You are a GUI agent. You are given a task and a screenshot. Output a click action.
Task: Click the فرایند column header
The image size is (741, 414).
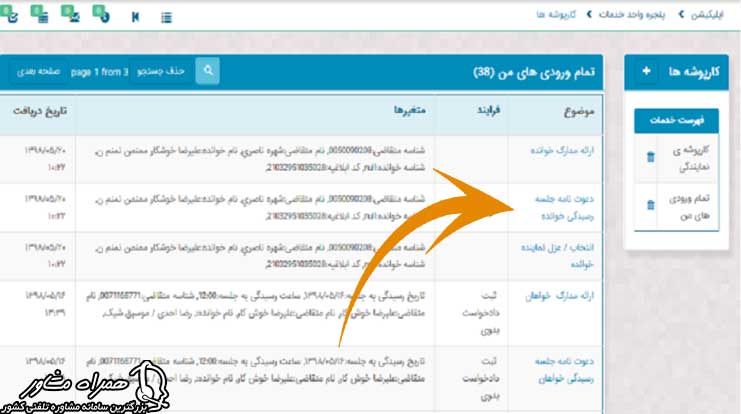488,111
